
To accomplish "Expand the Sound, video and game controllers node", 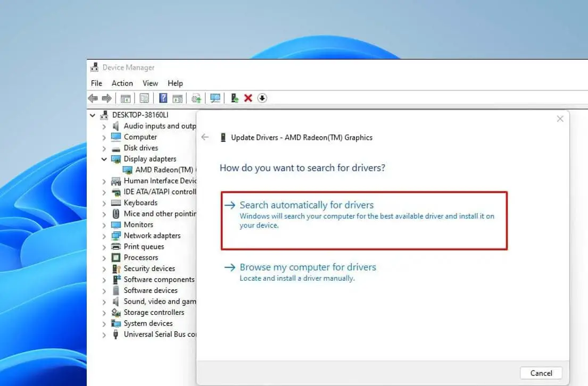I will point(104,301).
